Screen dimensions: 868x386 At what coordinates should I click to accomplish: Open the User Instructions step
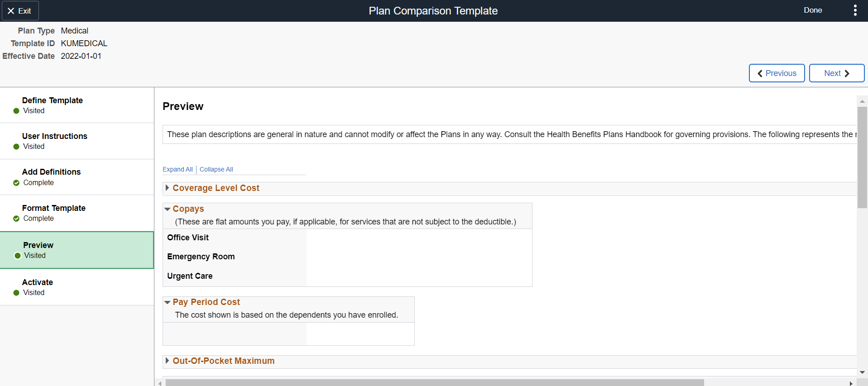pos(55,136)
